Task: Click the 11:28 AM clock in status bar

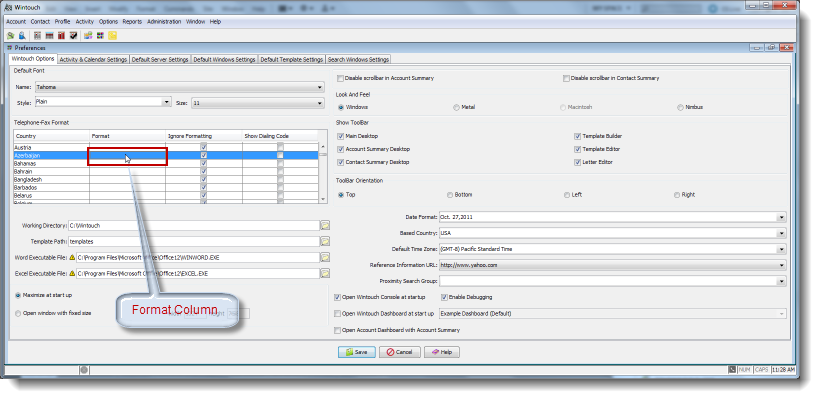Action: (783, 370)
